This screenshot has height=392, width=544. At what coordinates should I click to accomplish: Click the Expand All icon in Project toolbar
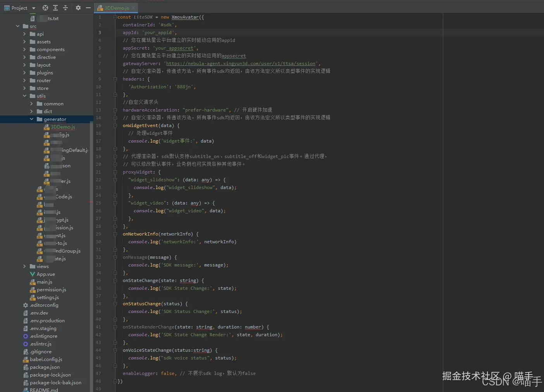click(x=55, y=8)
